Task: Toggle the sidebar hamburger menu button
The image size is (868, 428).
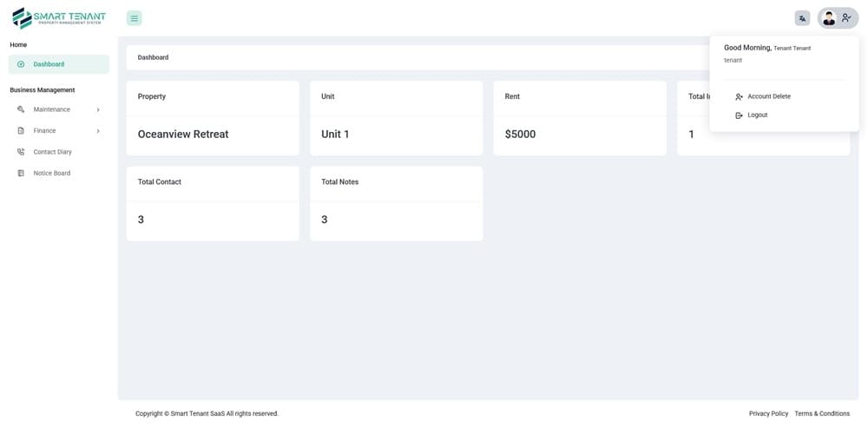Action: click(x=134, y=18)
